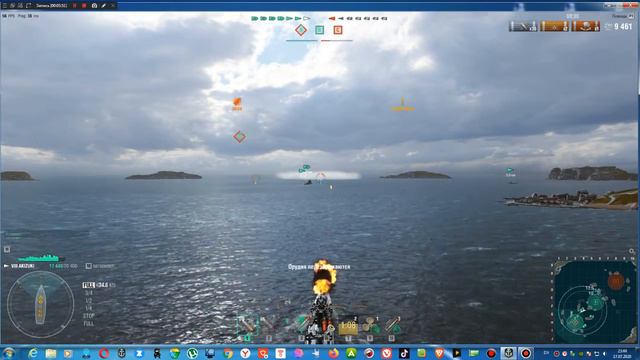Activate the recorder pencil drawing tool
Viewport: 640px width, 360px height.
pos(104,6)
